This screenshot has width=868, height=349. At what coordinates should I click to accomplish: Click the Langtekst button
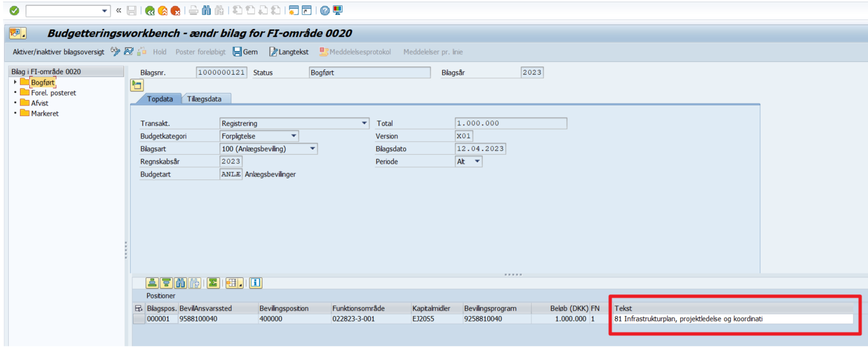(288, 52)
